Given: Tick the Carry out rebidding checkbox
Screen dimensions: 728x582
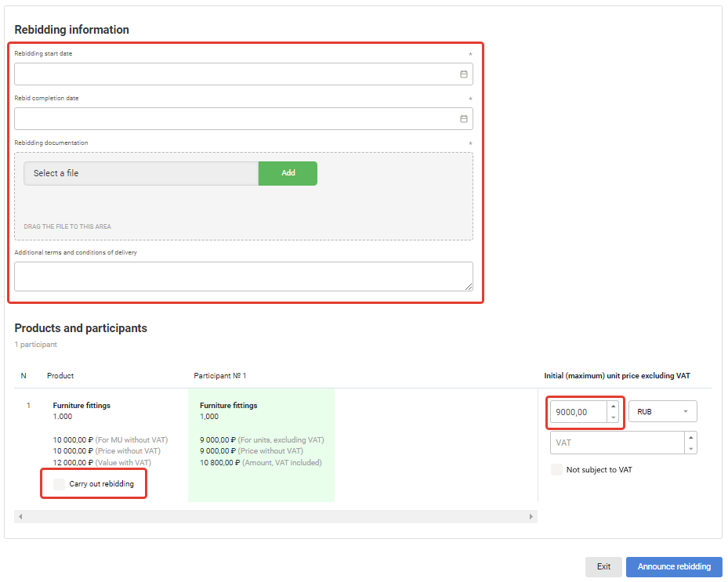Looking at the screenshot, I should tap(59, 484).
